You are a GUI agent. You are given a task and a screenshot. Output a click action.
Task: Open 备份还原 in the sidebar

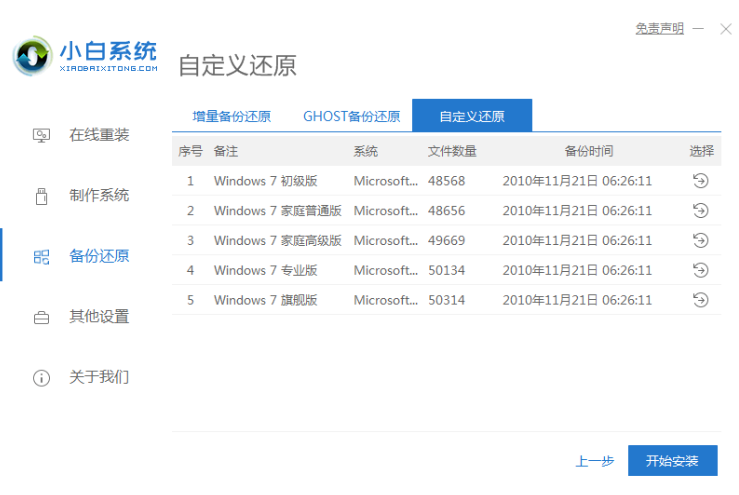[x=98, y=256]
